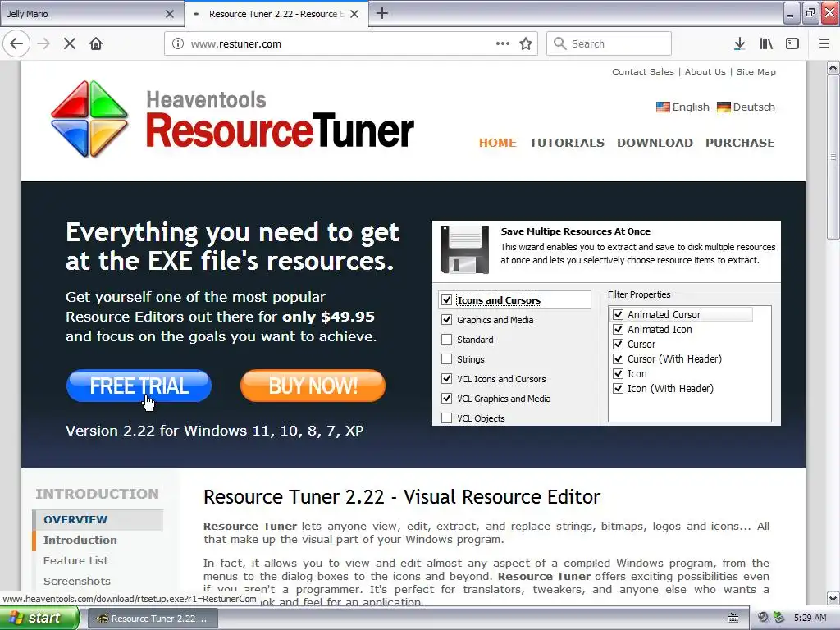Click the BUY NOW! button
This screenshot has width=840, height=630.
click(x=313, y=386)
